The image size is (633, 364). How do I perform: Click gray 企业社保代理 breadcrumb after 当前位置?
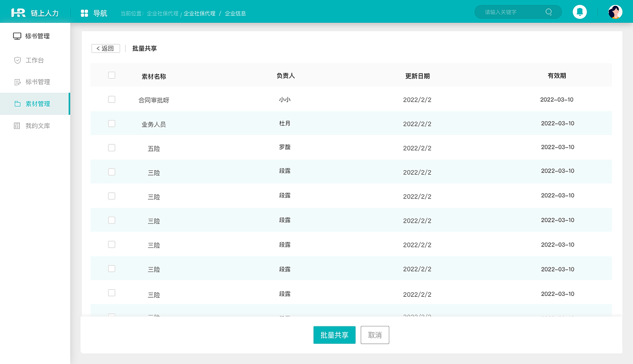(x=163, y=13)
